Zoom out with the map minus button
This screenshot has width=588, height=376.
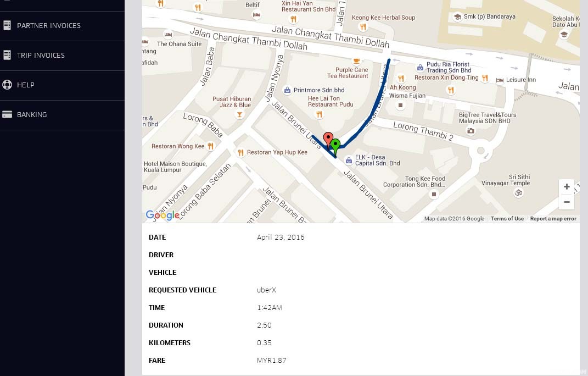click(x=566, y=202)
